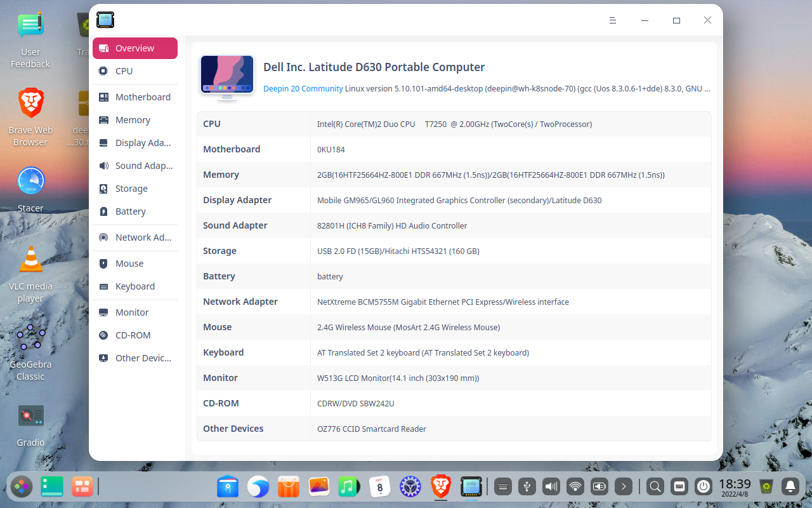Click the computer illustration in the overview header
Image resolution: width=812 pixels, height=508 pixels.
[x=226, y=78]
